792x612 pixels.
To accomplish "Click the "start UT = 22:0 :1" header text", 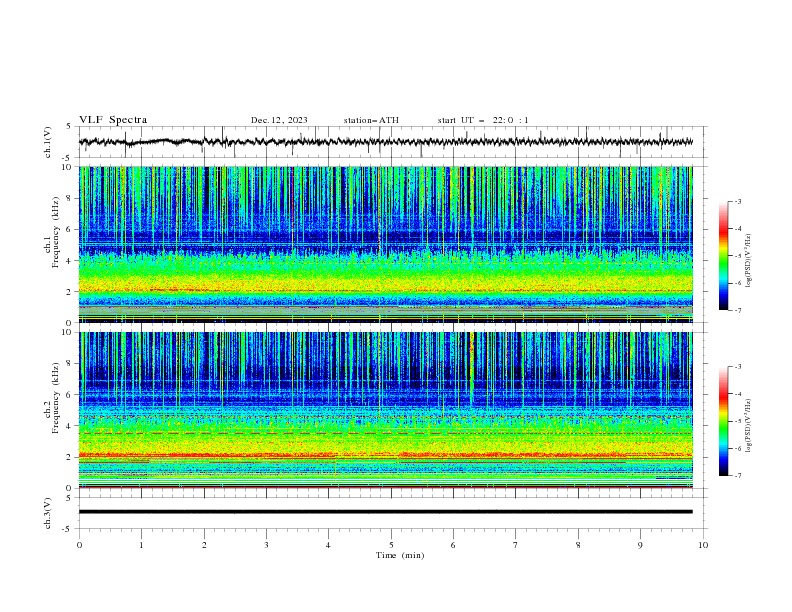I will 483,120.
